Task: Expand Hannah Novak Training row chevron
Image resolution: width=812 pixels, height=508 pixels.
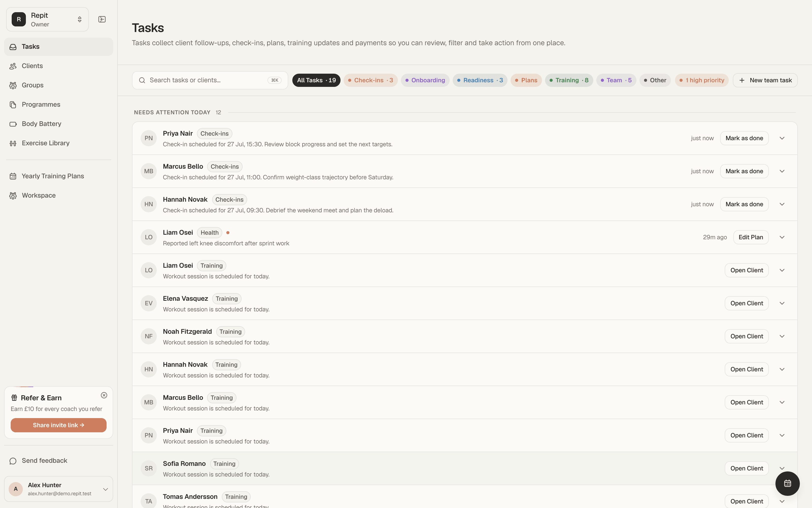Action: click(x=782, y=370)
